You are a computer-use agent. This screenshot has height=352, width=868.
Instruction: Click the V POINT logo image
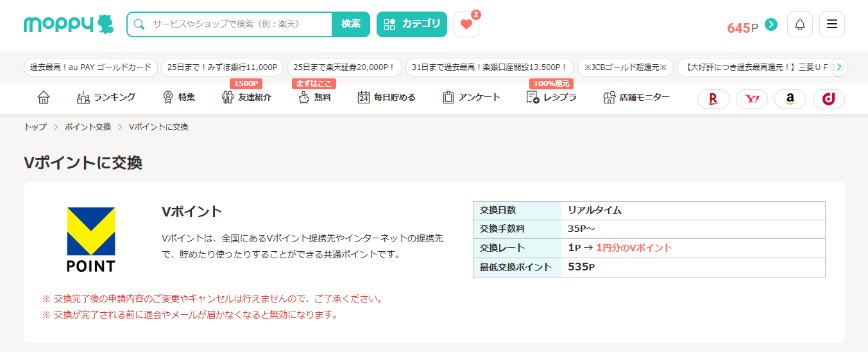point(91,239)
